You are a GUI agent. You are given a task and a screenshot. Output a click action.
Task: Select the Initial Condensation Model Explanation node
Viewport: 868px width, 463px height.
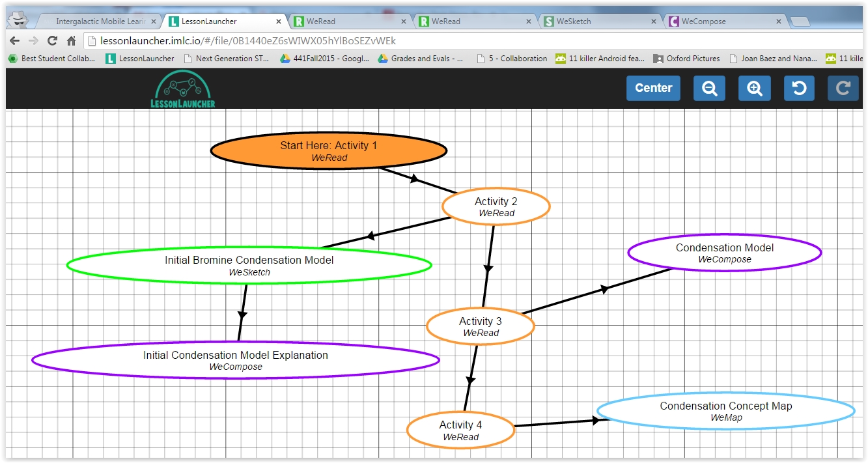click(x=236, y=360)
